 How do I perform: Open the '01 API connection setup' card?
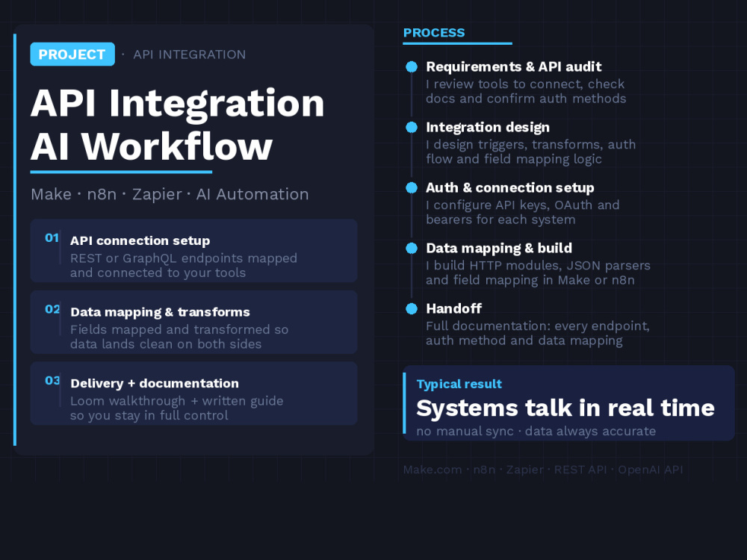click(194, 250)
